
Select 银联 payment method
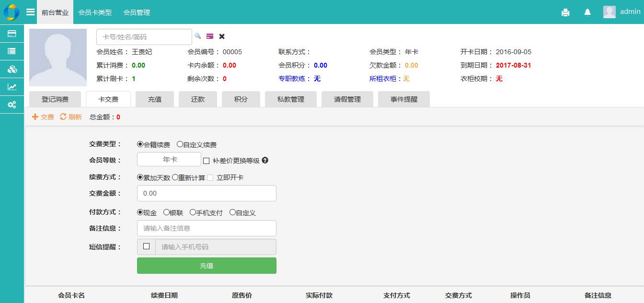tap(166, 212)
